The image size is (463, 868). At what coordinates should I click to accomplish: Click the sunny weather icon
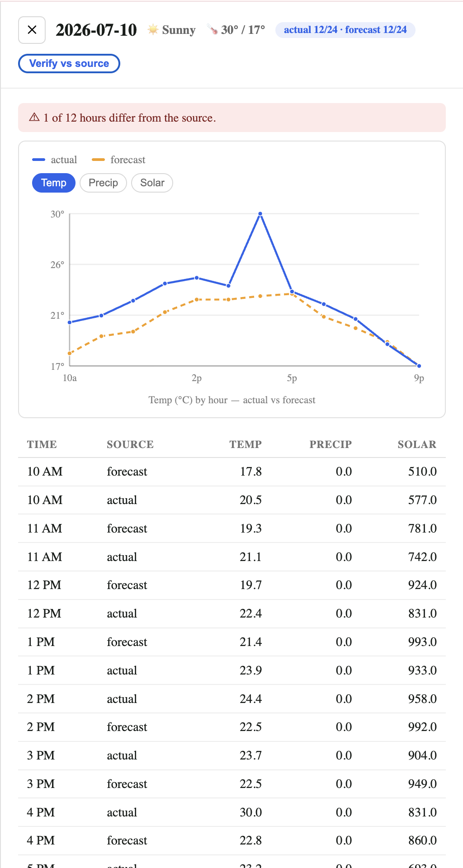153,30
